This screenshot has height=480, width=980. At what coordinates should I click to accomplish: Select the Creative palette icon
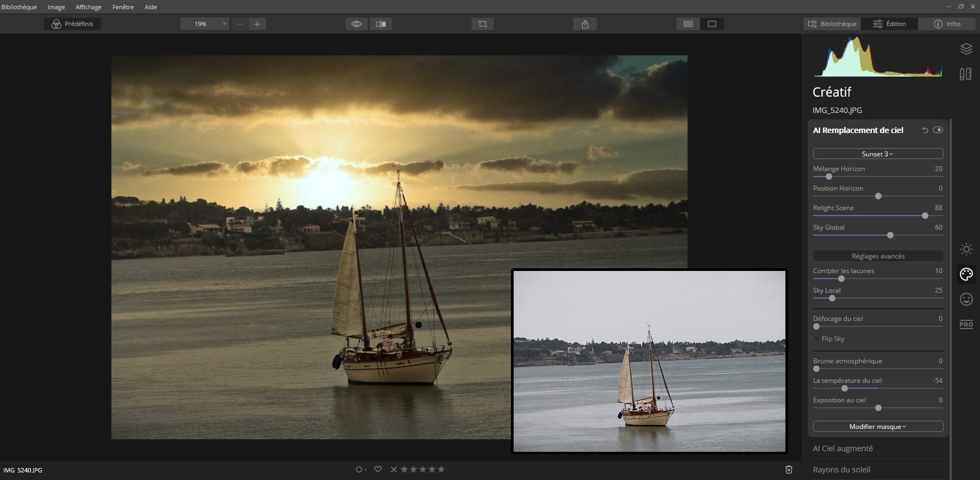click(x=966, y=274)
